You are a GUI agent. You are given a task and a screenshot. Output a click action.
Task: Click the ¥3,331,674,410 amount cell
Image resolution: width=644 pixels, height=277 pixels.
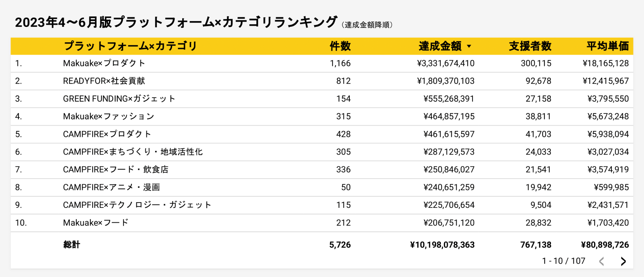point(445,63)
